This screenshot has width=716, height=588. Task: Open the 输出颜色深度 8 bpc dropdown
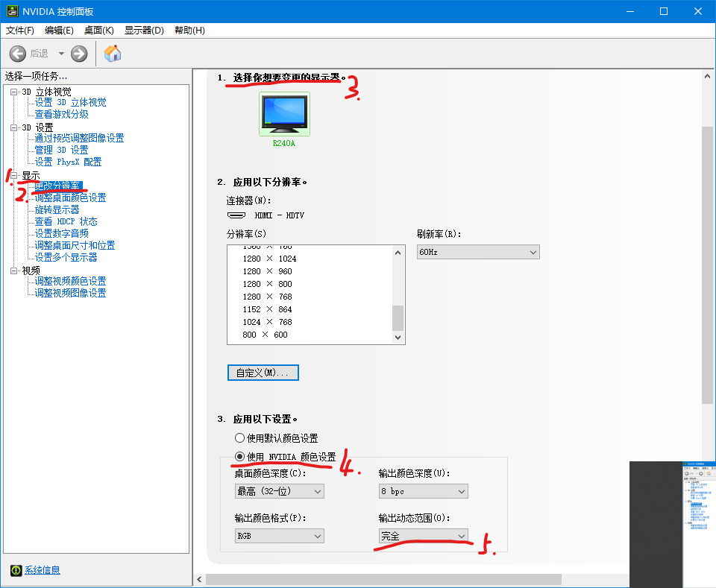(x=424, y=491)
